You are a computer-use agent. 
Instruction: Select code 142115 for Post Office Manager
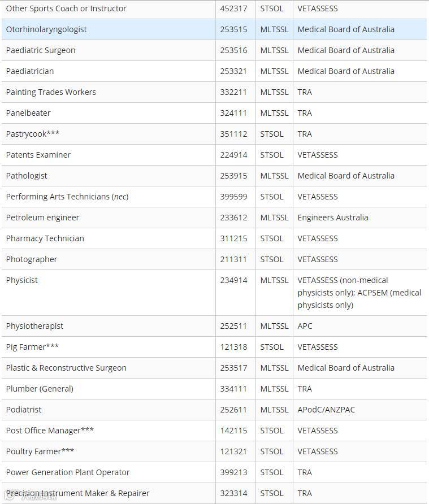click(x=233, y=431)
